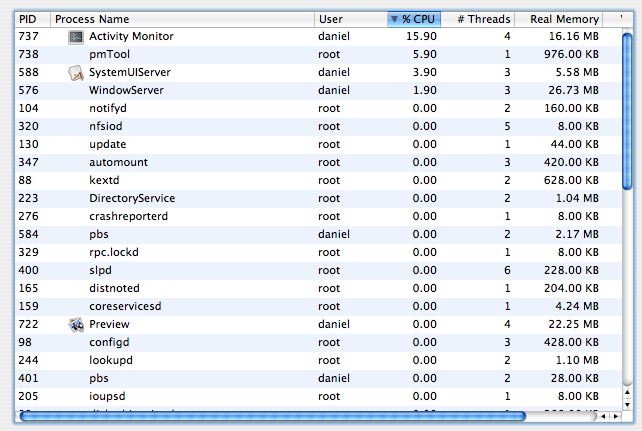Reverse the % CPU sort order
Screen dimensions: 642x431
[414, 19]
